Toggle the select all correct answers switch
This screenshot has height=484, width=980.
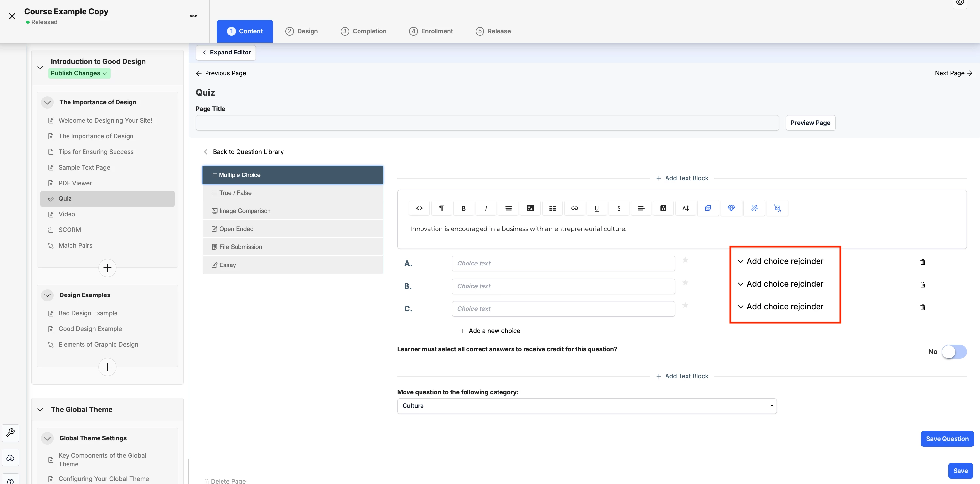click(954, 352)
